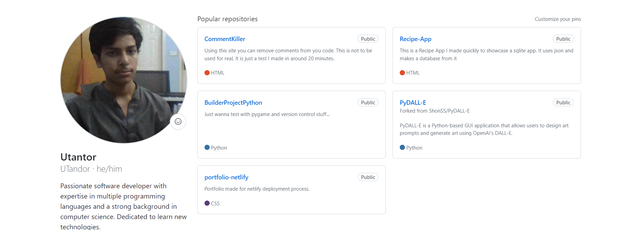Screen dimensions: 644x230
Task: Click the Utantor display name
Action: click(78, 157)
